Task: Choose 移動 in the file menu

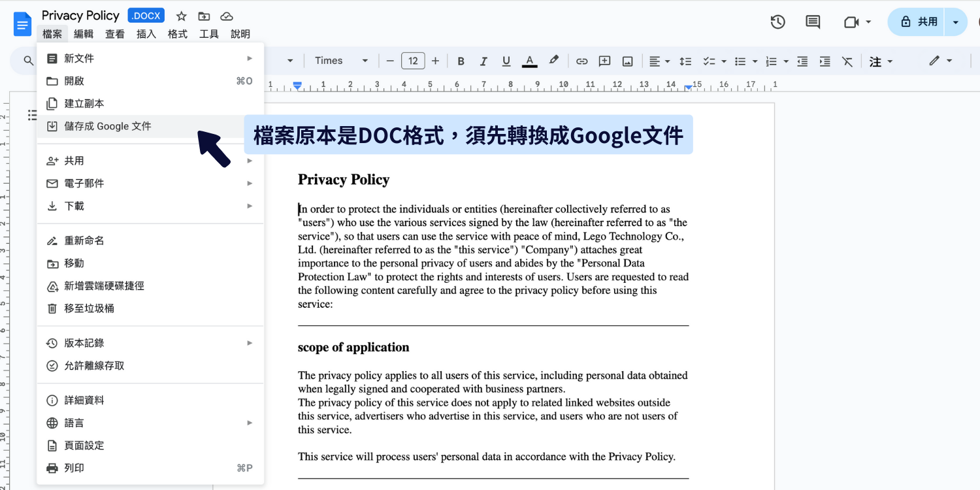Action: pyautogui.click(x=150, y=263)
